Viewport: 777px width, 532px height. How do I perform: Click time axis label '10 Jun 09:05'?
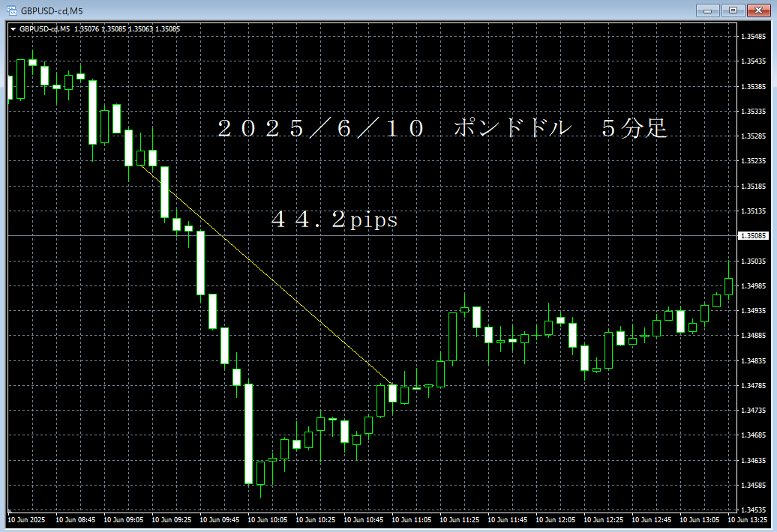(x=124, y=520)
